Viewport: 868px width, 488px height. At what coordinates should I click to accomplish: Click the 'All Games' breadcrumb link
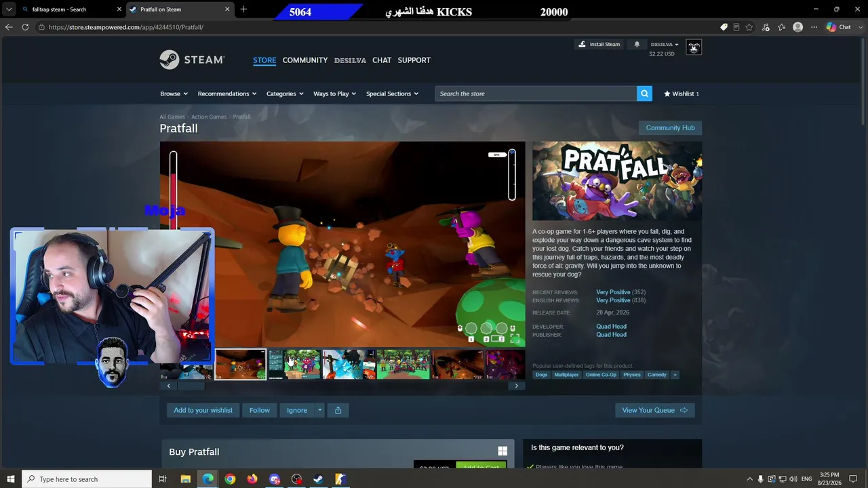point(172,117)
